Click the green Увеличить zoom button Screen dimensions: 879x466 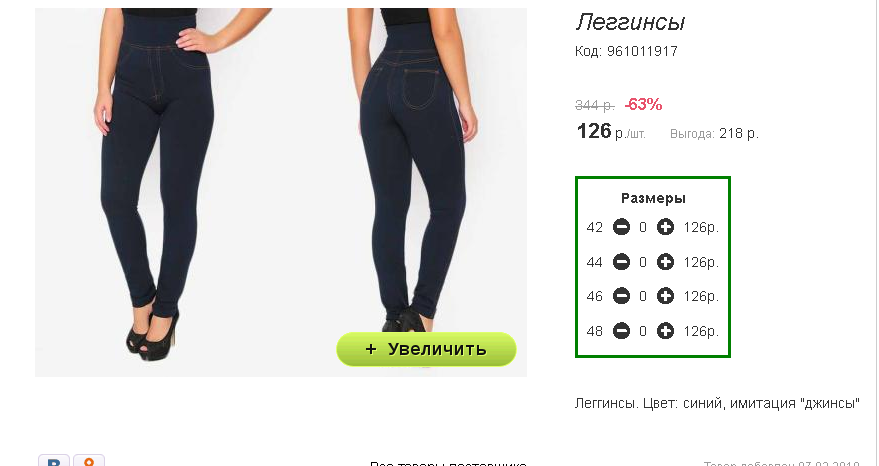[x=426, y=349]
